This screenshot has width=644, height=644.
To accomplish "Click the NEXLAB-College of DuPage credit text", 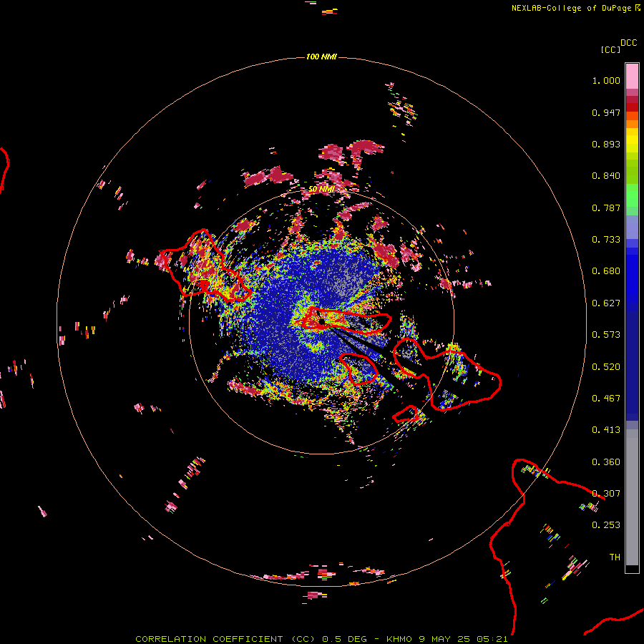I will (575, 8).
